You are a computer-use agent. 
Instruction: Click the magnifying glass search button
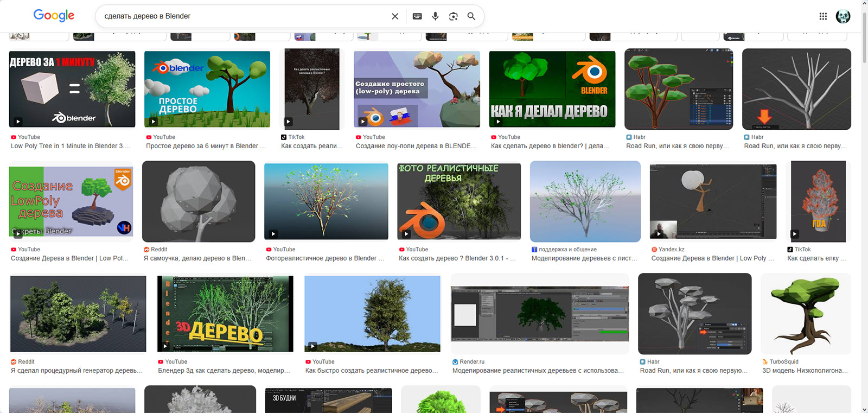click(471, 16)
